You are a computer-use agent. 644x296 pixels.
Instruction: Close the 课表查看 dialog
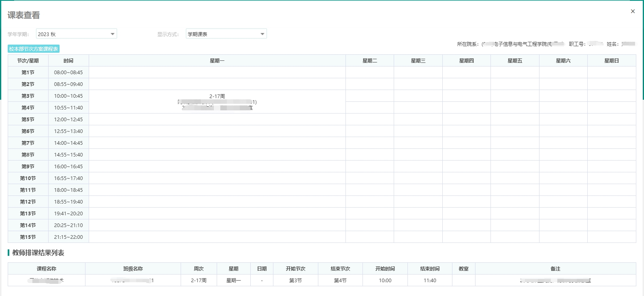pos(633,11)
